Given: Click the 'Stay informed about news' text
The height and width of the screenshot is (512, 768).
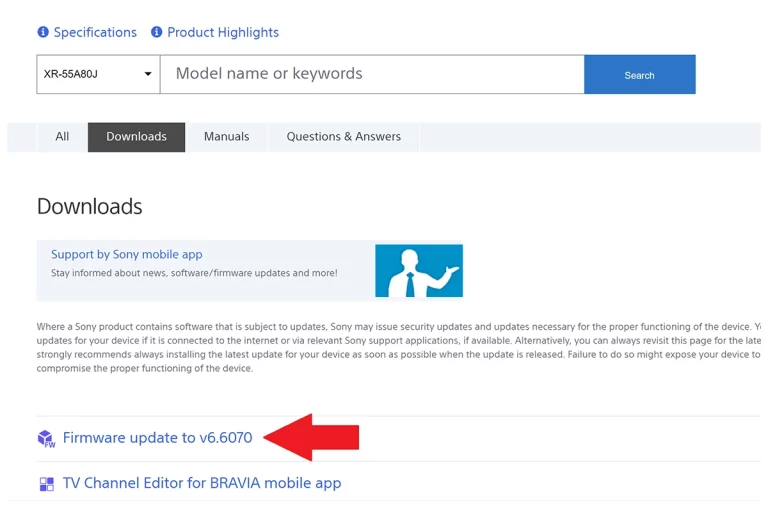Looking at the screenshot, I should coord(194,273).
